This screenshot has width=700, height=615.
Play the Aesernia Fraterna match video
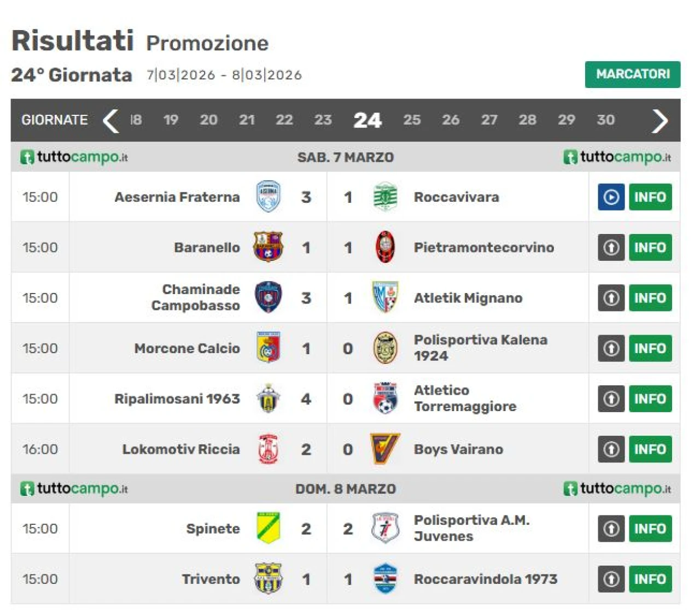pos(611,197)
